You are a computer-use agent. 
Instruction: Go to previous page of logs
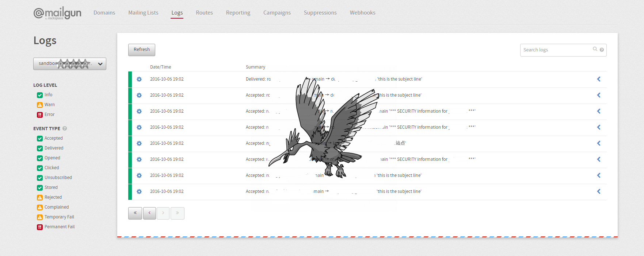(149, 213)
